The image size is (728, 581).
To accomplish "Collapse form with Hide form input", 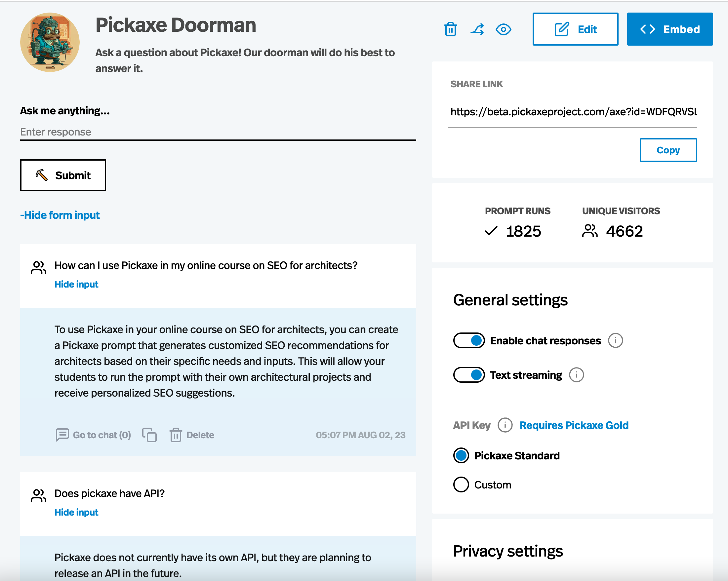I will (60, 215).
